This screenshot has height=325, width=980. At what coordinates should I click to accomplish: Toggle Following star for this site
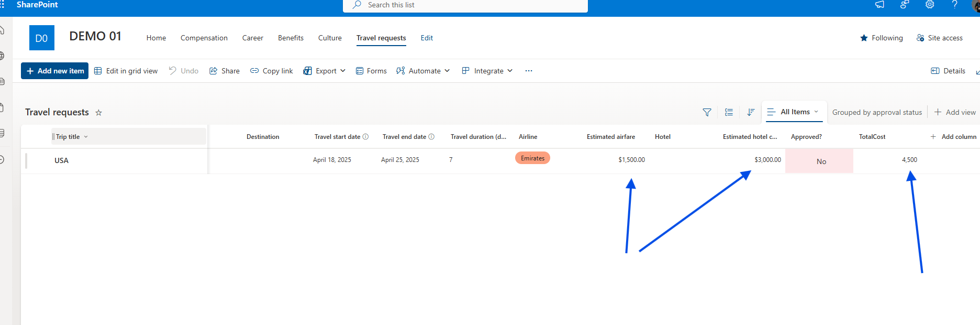[882, 38]
